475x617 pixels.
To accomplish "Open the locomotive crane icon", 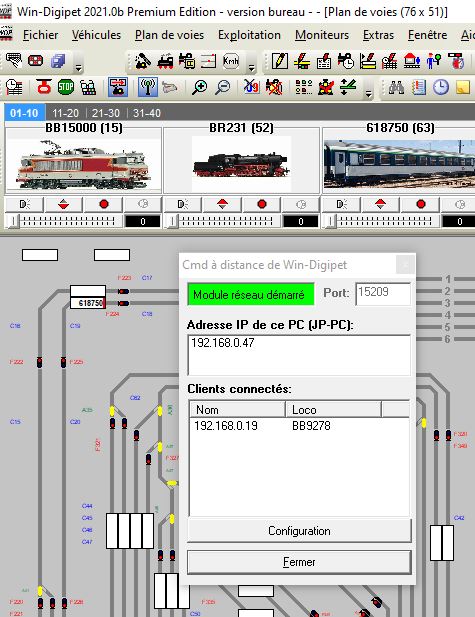I will click(142, 61).
